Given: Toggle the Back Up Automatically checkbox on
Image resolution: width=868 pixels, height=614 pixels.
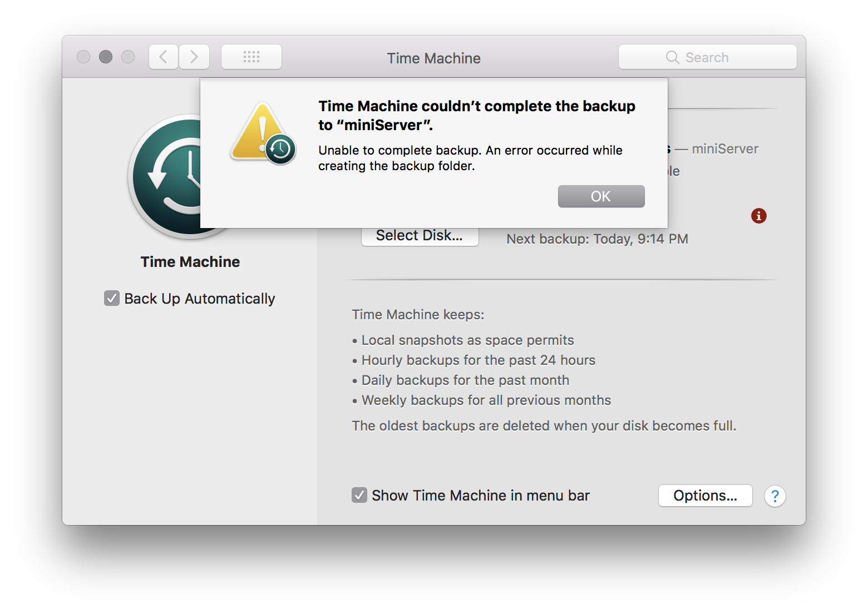Looking at the screenshot, I should 111,298.
